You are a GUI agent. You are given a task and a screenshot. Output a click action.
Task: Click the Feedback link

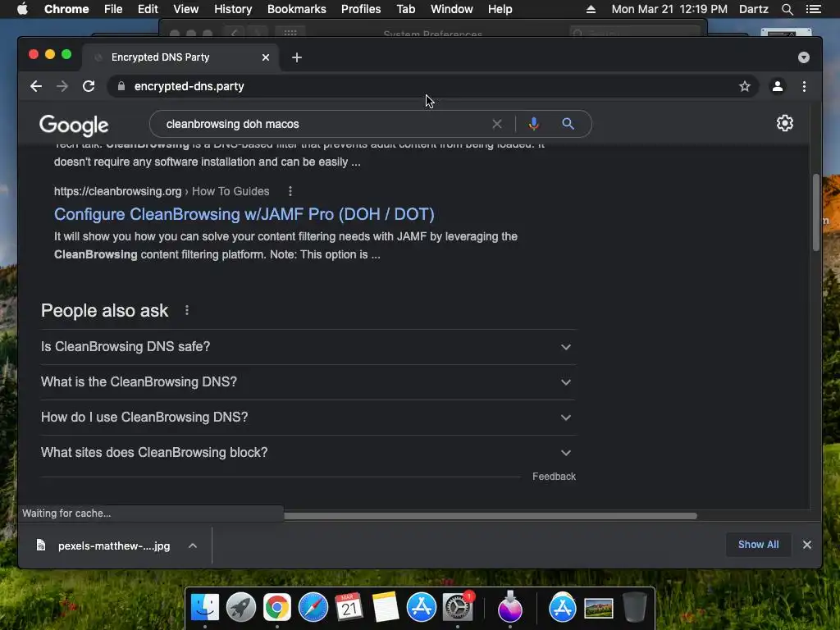tap(554, 477)
